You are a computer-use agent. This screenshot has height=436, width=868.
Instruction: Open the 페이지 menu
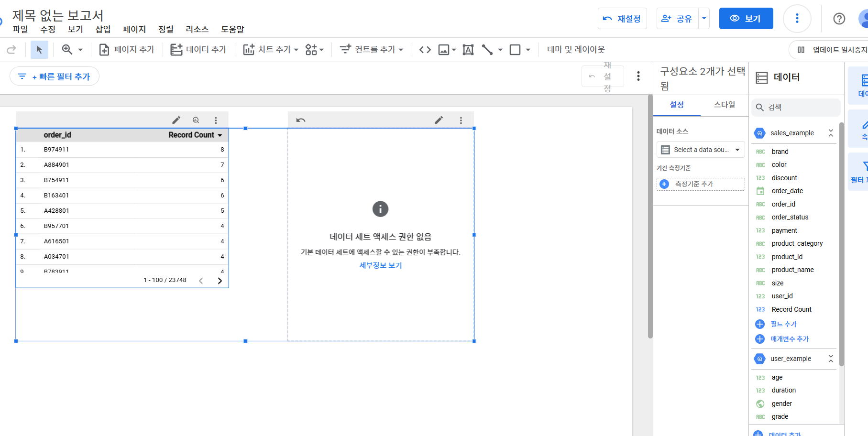coord(134,29)
